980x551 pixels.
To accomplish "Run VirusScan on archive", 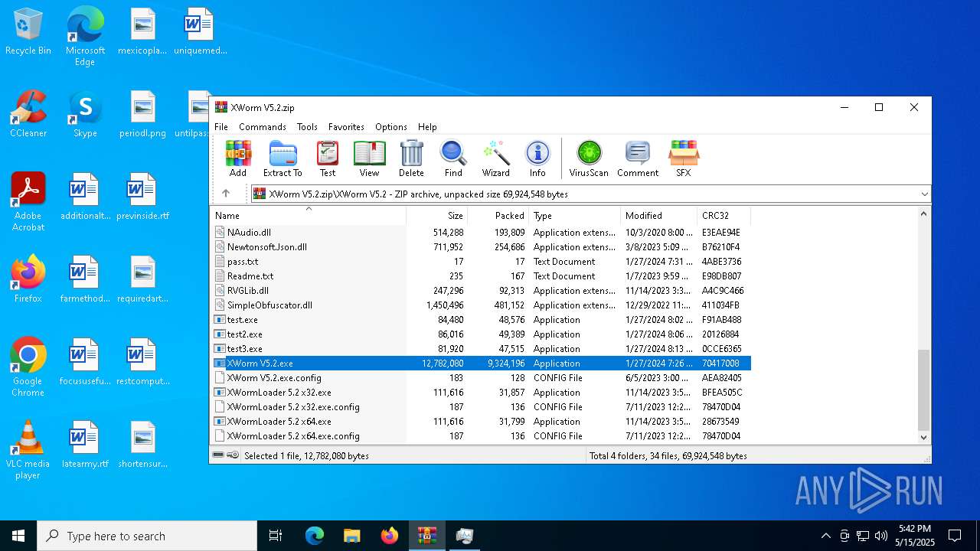I will [x=589, y=158].
